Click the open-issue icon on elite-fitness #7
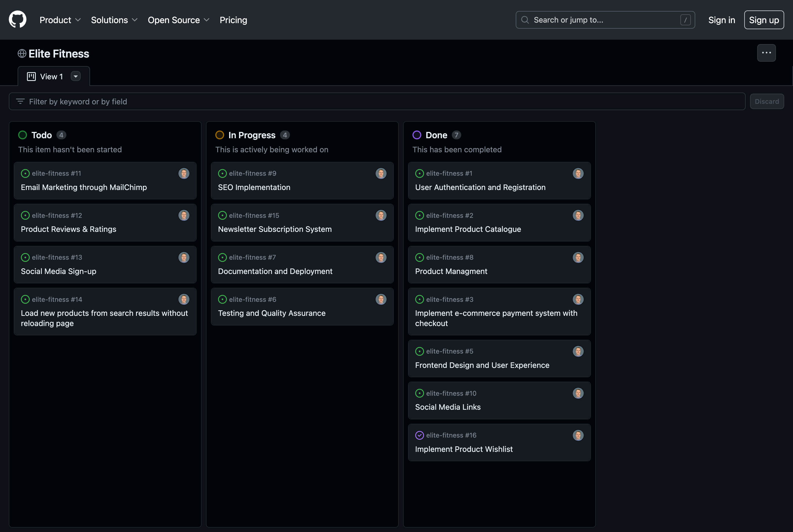The width and height of the screenshot is (793, 532). coord(222,257)
